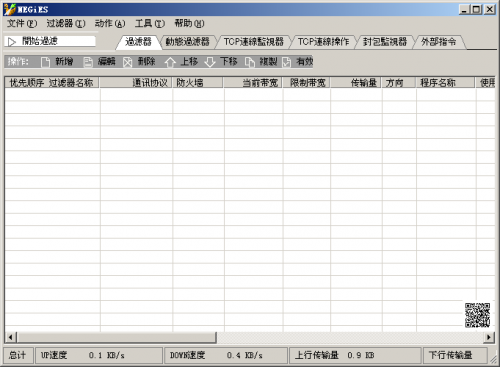500x367 pixels.
Task: Switch to the 動態過濾器 tab
Action: pyautogui.click(x=187, y=42)
